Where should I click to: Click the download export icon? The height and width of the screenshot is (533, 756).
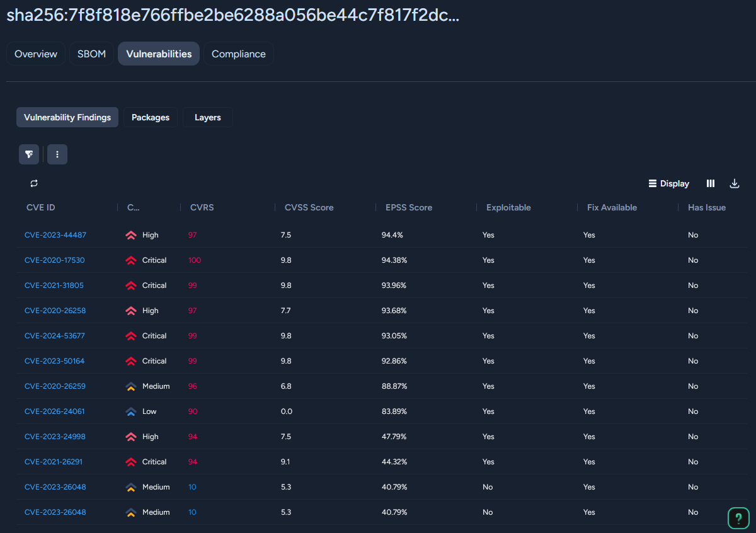[x=734, y=183]
